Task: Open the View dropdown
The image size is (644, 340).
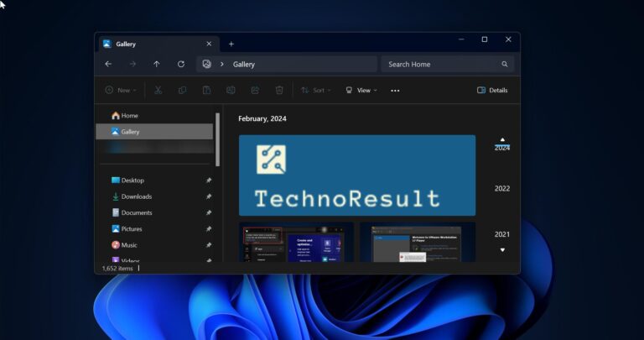Action: [361, 90]
